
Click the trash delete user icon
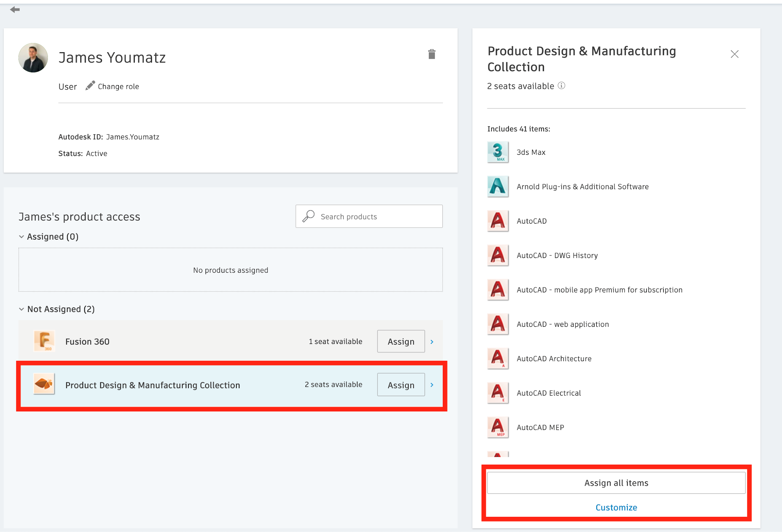click(431, 54)
